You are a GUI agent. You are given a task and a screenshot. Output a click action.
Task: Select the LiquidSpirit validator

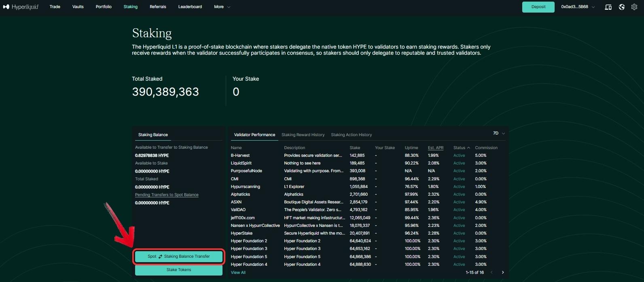(241, 163)
